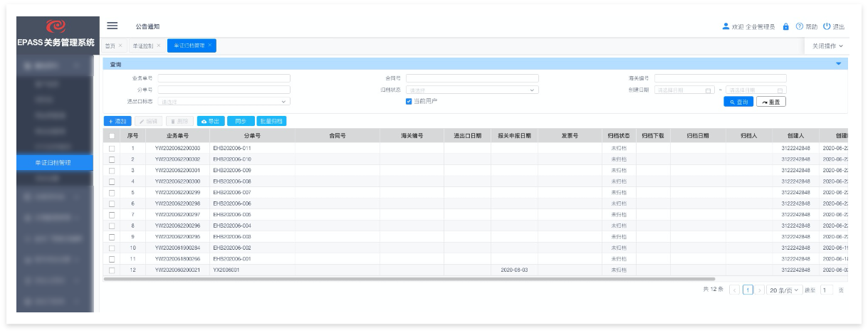This screenshot has width=868, height=333.
Task: Check the row checkbox for YW2020062200300
Action: 111,181
